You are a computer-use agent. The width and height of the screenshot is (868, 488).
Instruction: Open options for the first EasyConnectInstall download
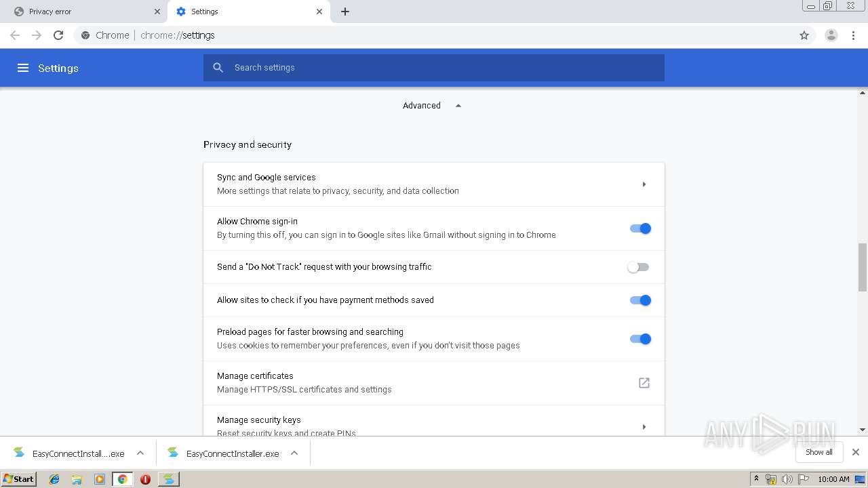pyautogui.click(x=140, y=453)
